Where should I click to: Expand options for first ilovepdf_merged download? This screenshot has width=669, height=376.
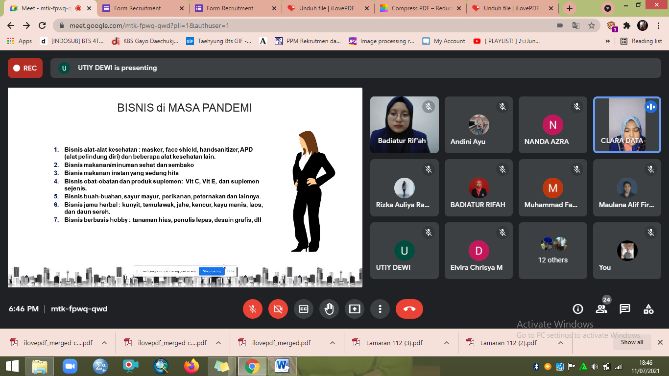point(104,343)
